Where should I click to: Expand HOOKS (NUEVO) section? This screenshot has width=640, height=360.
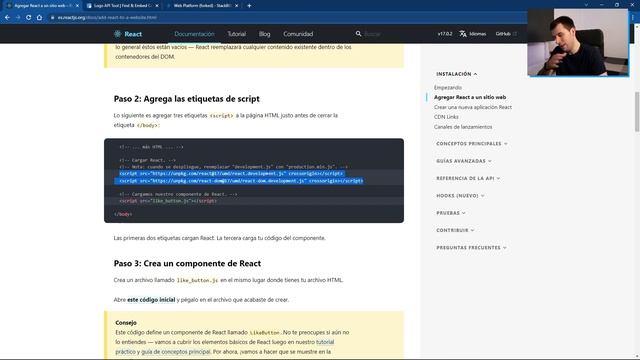[460, 196]
